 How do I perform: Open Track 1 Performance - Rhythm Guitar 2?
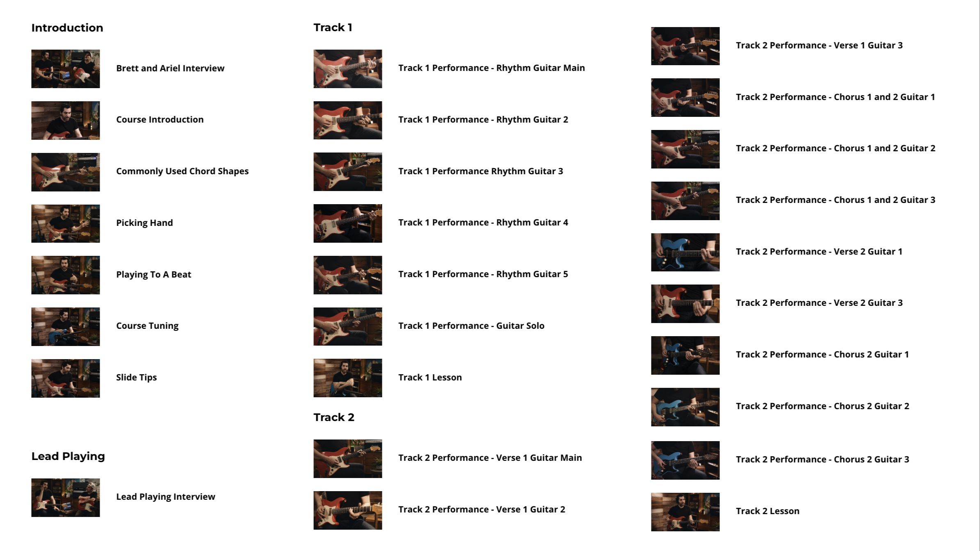click(x=483, y=120)
